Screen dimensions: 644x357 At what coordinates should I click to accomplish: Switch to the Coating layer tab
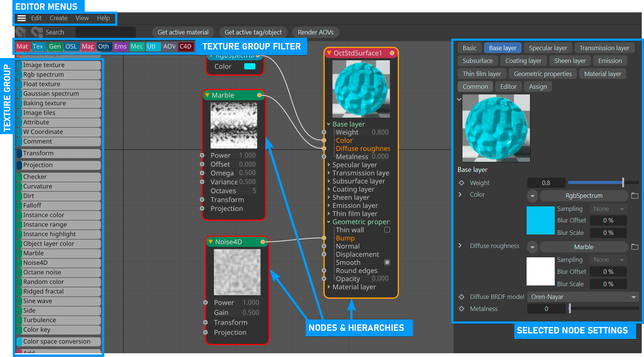pos(523,61)
